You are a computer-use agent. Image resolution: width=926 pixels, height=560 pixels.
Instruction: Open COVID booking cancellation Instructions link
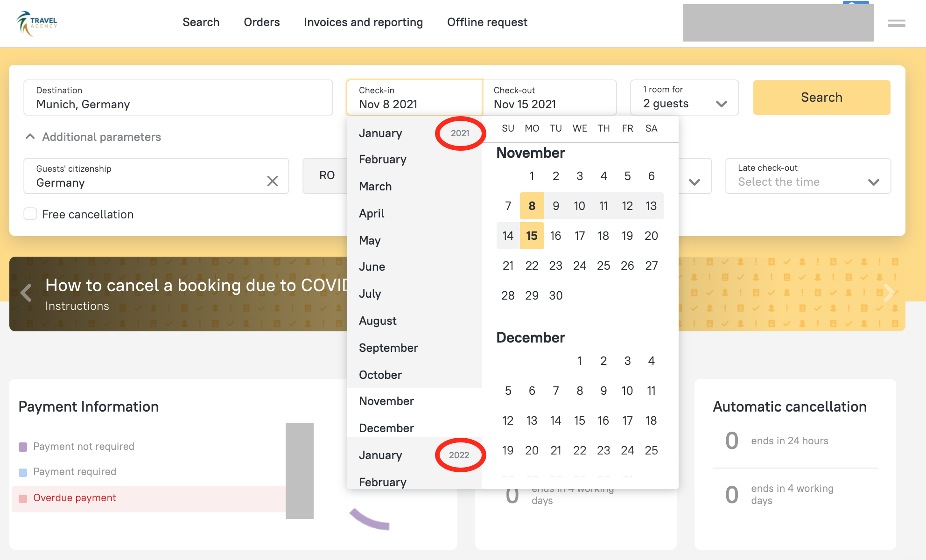(x=77, y=306)
